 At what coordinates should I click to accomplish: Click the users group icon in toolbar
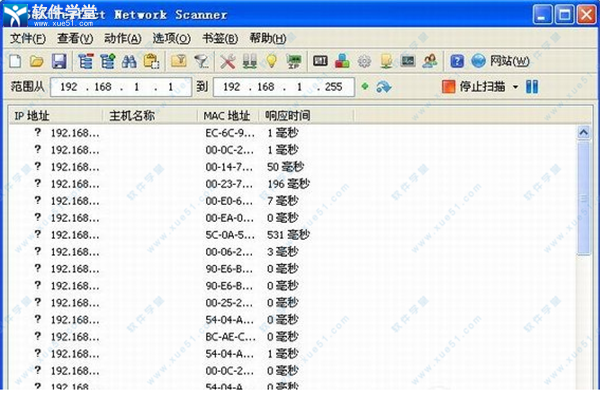click(x=429, y=62)
